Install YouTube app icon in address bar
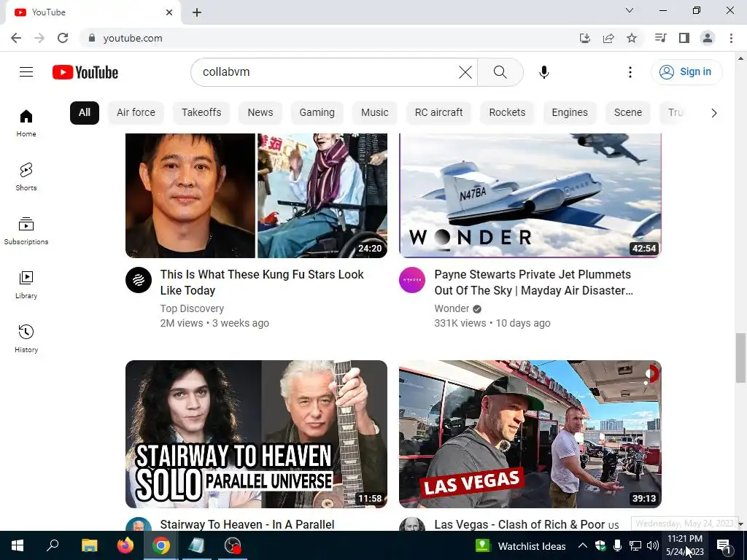This screenshot has width=747, height=560. 585,38
